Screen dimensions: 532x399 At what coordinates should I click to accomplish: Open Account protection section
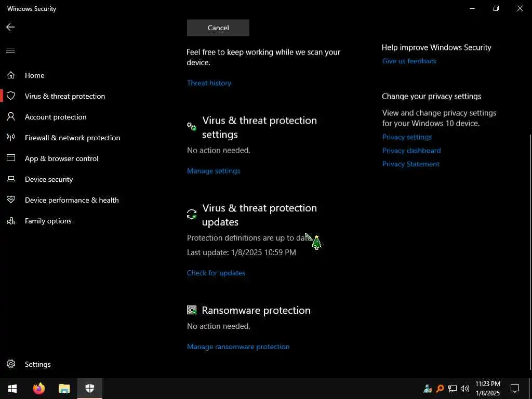click(x=56, y=117)
